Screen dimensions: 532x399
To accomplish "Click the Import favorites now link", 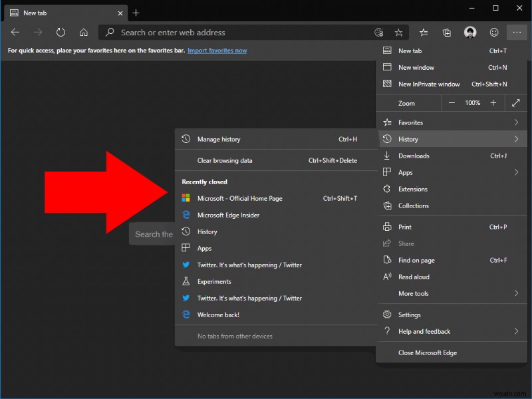I will tap(217, 50).
